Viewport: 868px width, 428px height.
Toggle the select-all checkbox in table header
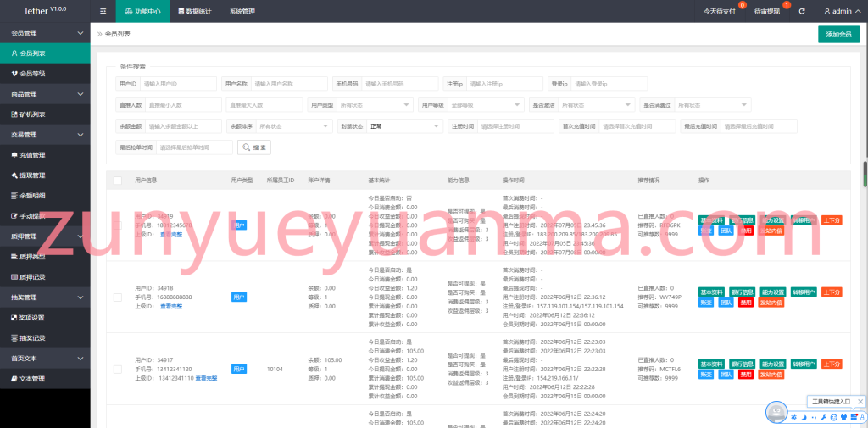(117, 181)
